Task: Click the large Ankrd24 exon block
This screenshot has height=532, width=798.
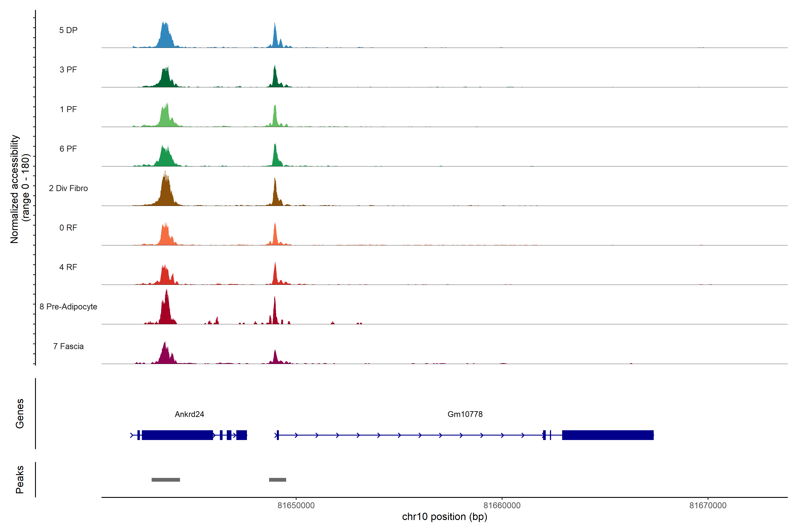Action: (177, 435)
